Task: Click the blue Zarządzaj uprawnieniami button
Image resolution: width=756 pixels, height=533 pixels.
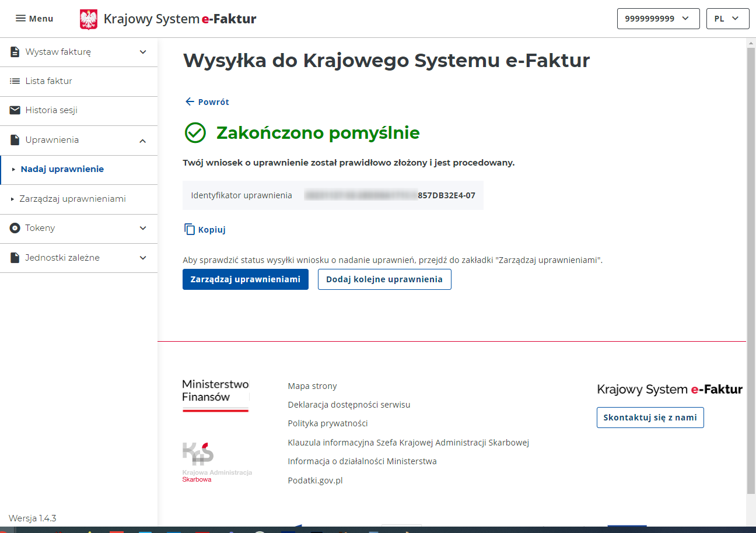Action: pyautogui.click(x=246, y=279)
